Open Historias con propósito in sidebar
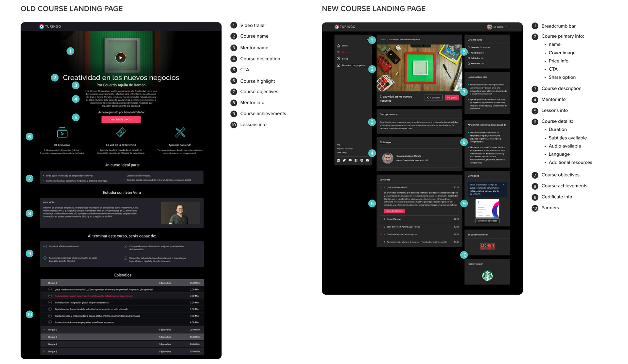Viewport: 628px width, 364px height. 351,65
